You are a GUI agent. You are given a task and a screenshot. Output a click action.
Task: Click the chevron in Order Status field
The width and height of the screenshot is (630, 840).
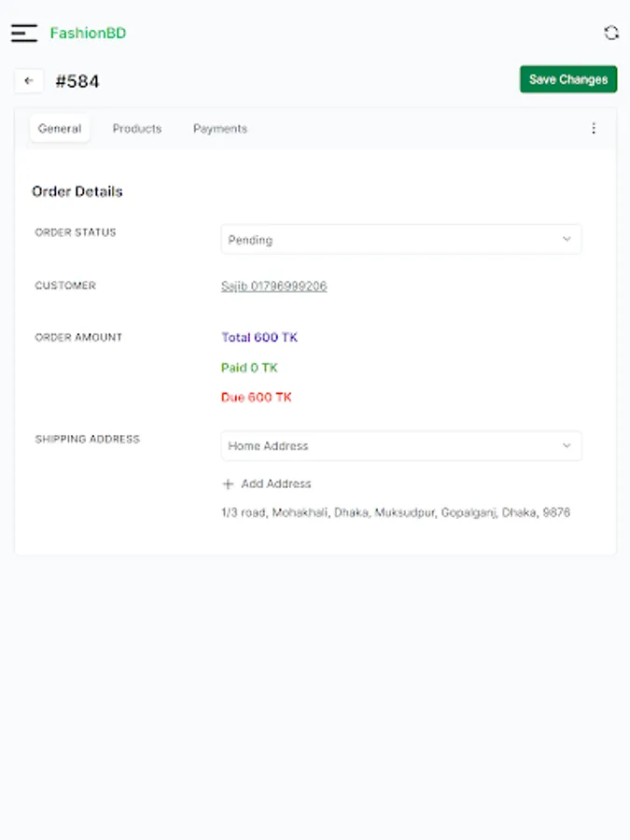[x=567, y=240]
